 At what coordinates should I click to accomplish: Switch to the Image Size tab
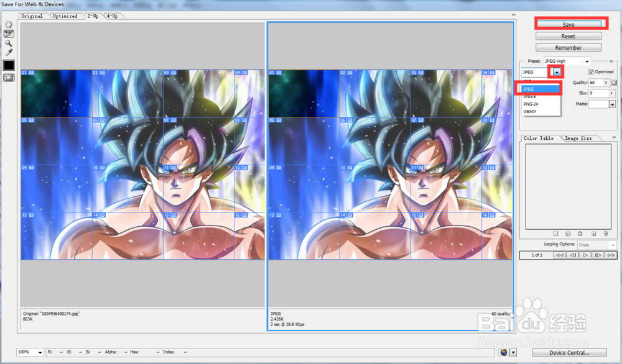tap(578, 139)
